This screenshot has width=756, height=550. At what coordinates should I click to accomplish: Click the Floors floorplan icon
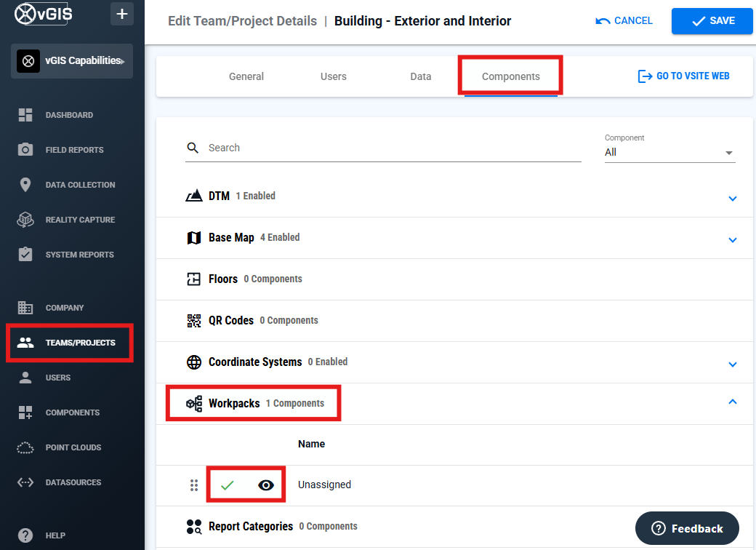pyautogui.click(x=194, y=279)
